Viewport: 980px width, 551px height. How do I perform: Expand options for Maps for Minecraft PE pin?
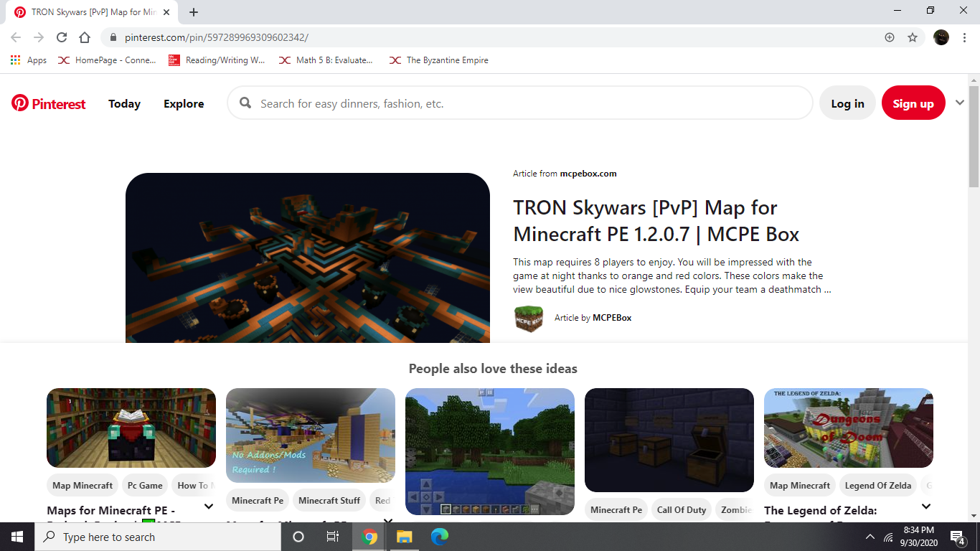pyautogui.click(x=209, y=507)
